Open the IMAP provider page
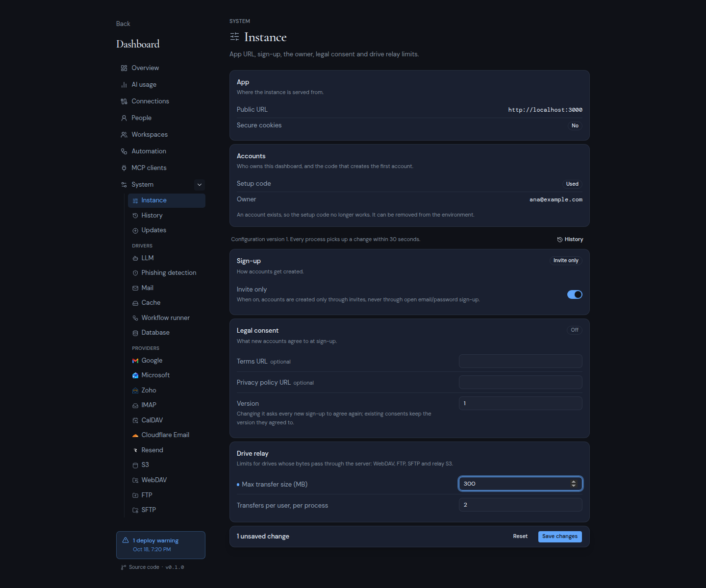 (x=167, y=405)
